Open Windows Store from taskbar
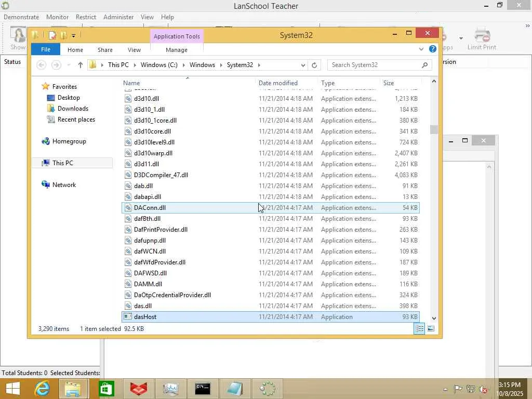 pyautogui.click(x=106, y=389)
